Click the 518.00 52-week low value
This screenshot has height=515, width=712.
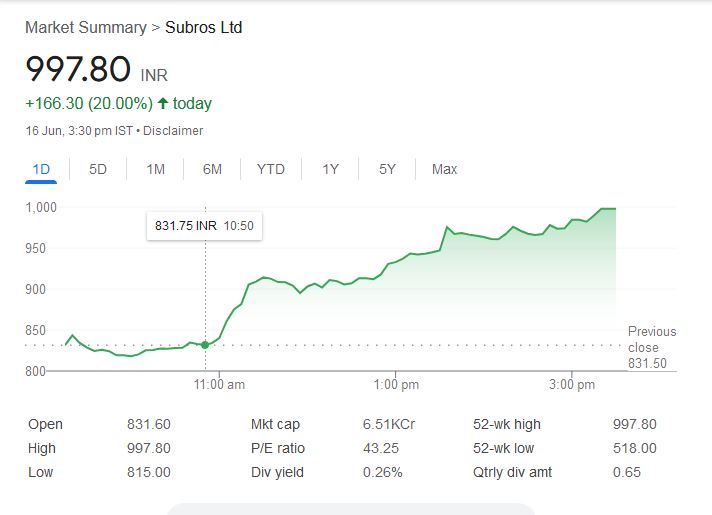click(x=635, y=448)
